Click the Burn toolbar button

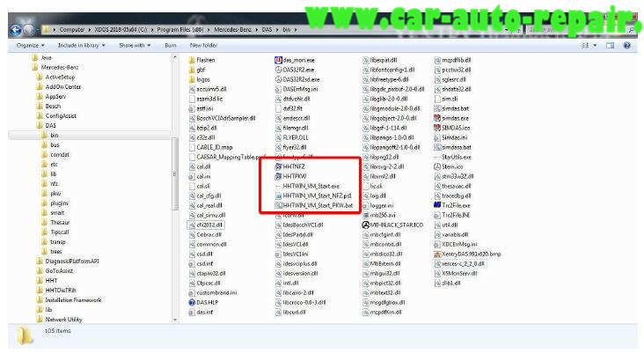coord(171,45)
